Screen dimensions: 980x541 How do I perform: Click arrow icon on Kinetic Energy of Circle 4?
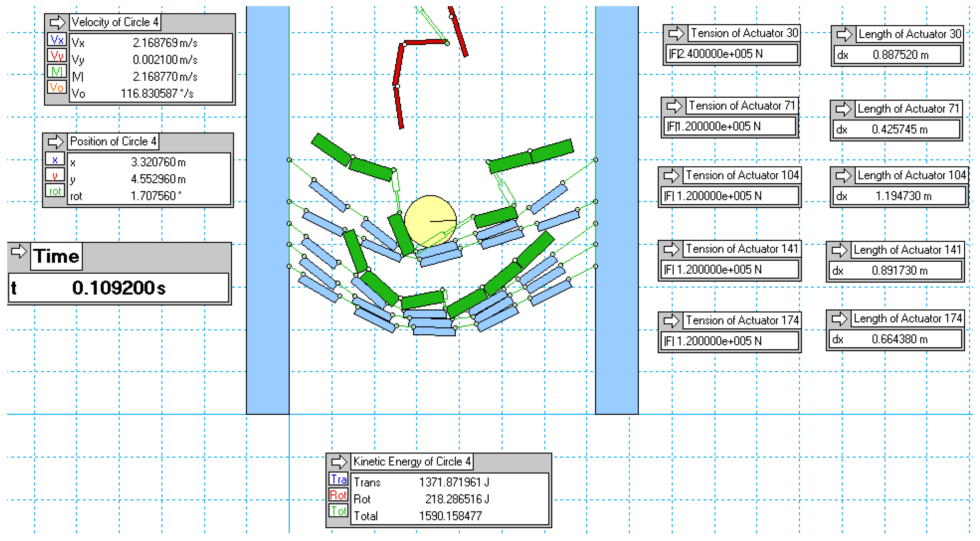[339, 462]
